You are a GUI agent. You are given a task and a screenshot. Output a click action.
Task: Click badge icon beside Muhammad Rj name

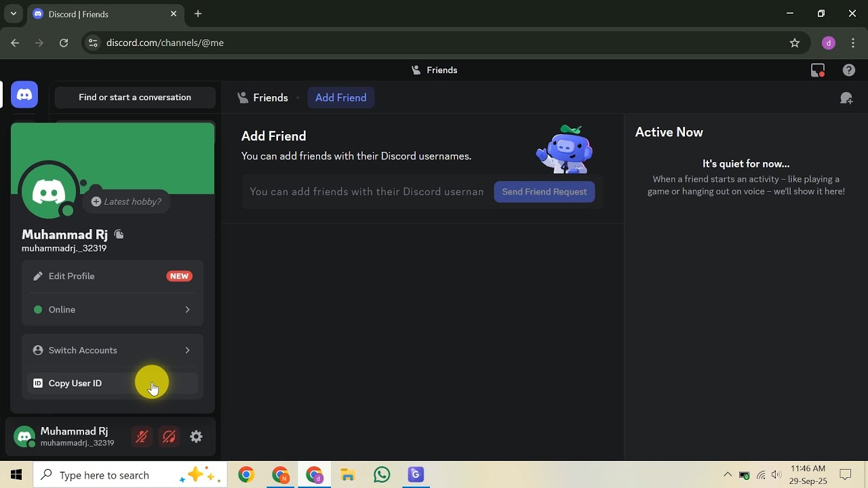tap(119, 235)
